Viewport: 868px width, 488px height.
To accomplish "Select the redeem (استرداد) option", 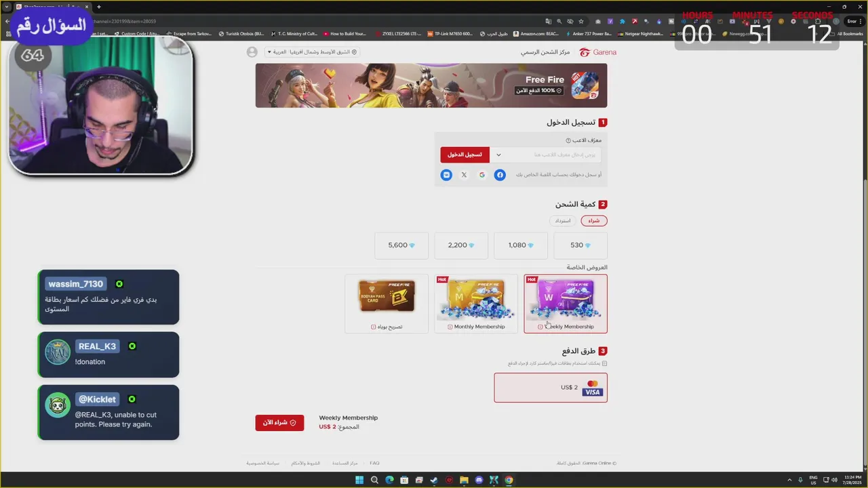I will tap(563, 221).
